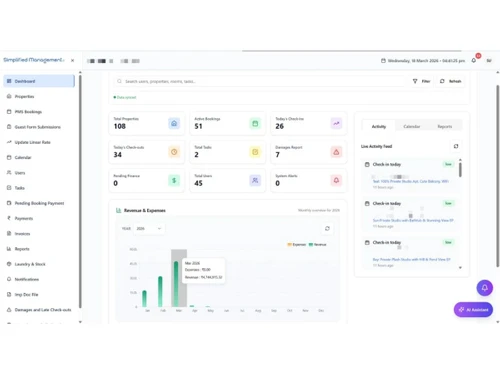Image resolution: width=500 pixels, height=375 pixels.
Task: Open Guest Form Submissions
Action: point(39,127)
